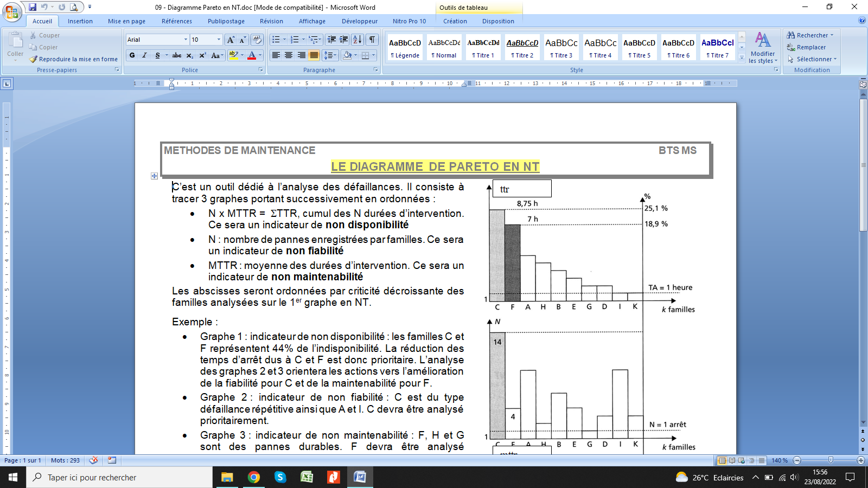Increase paragraph indent
Image resolution: width=868 pixels, height=488 pixels.
tap(344, 40)
